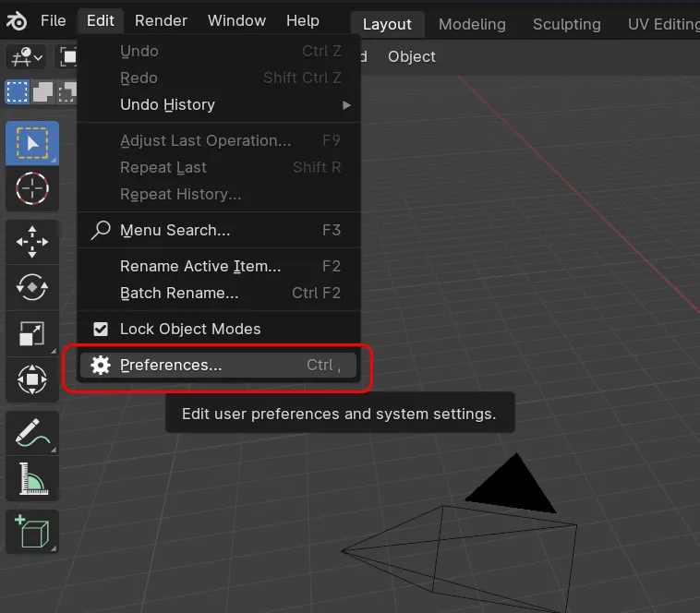The width and height of the screenshot is (700, 613).
Task: Open the editor type dropdown
Action: (25, 57)
